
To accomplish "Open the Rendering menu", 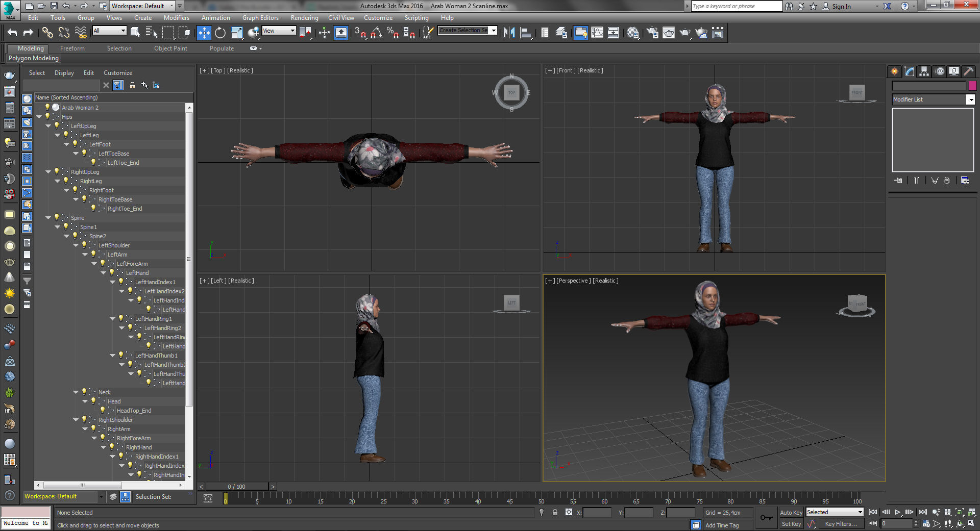I will 305,18.
